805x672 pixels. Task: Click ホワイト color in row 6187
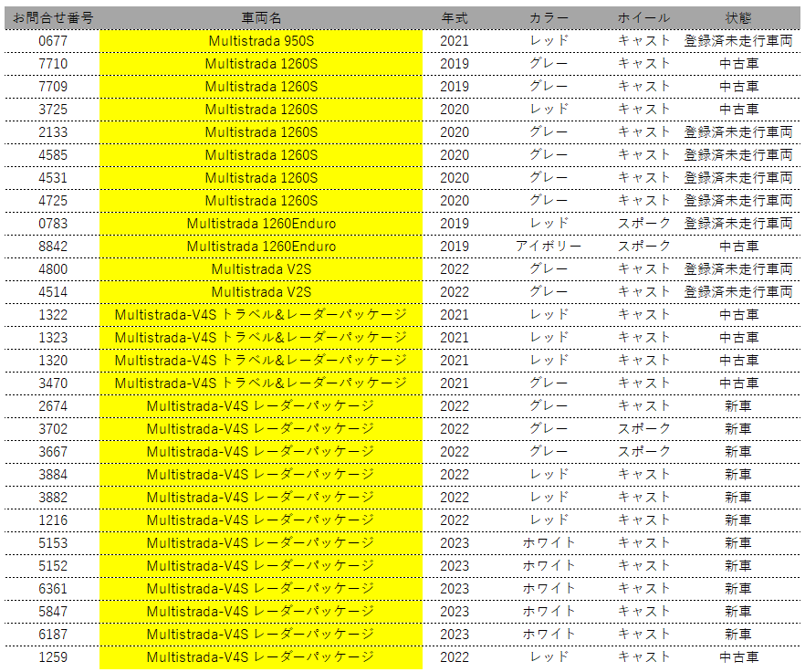(549, 634)
